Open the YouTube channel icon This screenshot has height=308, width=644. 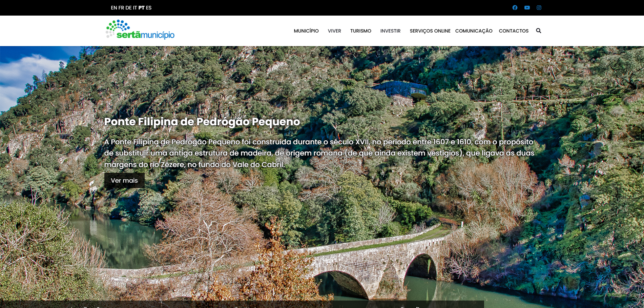click(x=527, y=8)
